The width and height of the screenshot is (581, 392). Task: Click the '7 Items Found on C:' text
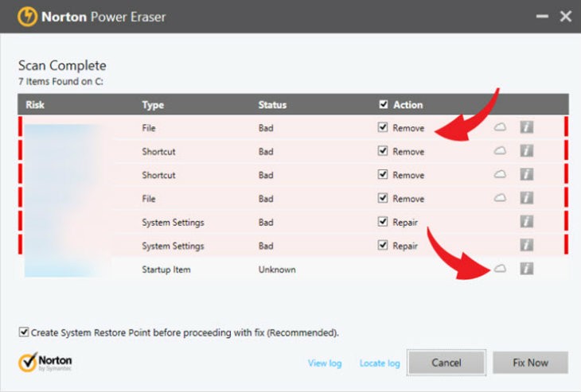[60, 81]
